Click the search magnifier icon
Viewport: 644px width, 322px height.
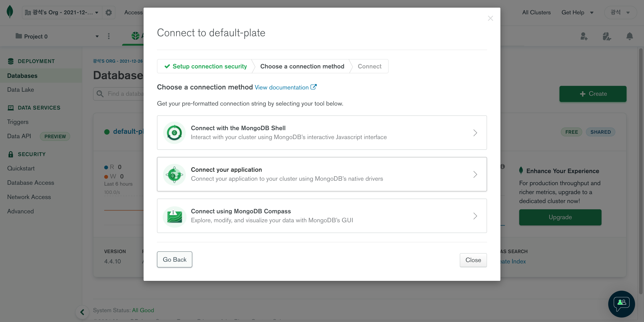pos(100,94)
